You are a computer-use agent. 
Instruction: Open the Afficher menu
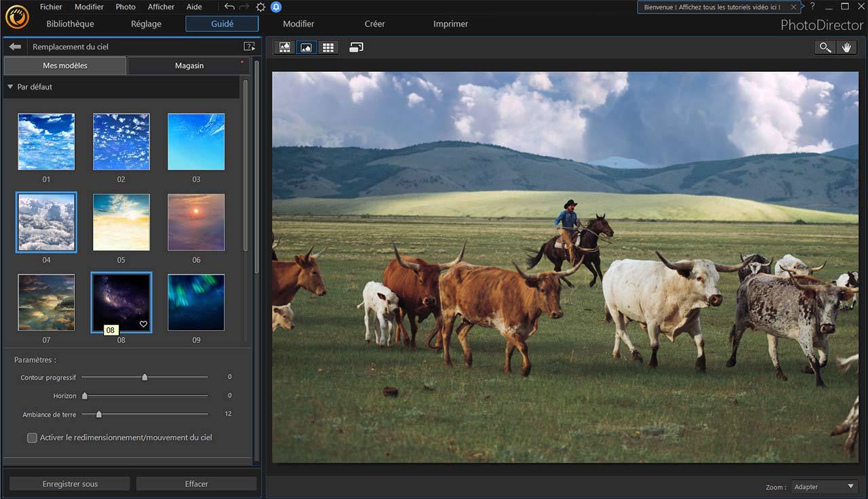pos(161,7)
